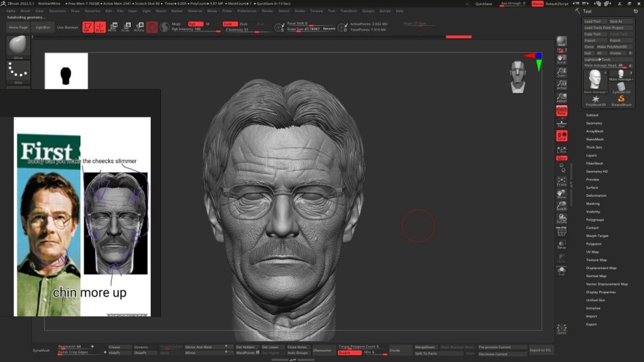644x362 pixels.
Task: Activate the Edit mode button
Action: (87, 27)
